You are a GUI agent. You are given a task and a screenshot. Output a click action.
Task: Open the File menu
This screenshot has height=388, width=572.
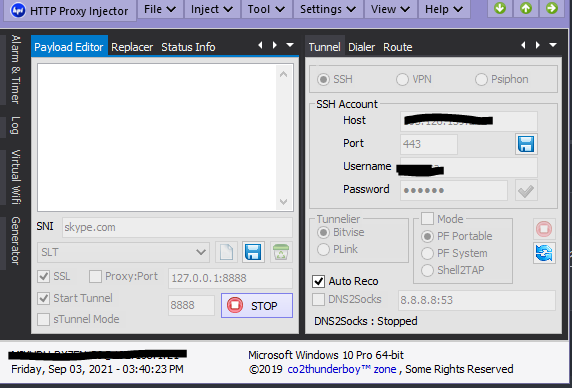(160, 9)
